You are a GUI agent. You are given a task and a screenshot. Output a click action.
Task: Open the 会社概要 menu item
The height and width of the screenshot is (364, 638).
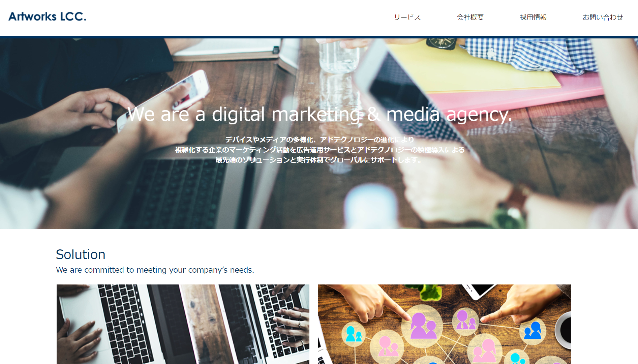(470, 17)
